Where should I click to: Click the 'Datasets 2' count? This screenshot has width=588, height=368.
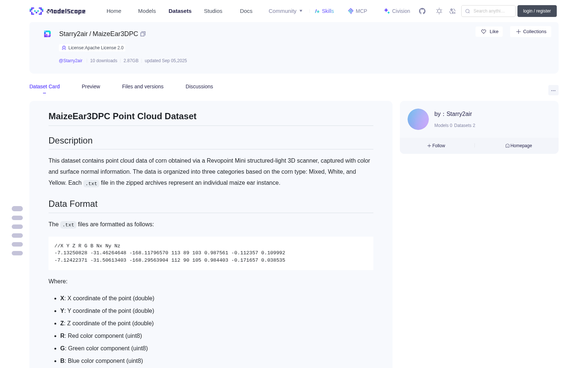465,125
